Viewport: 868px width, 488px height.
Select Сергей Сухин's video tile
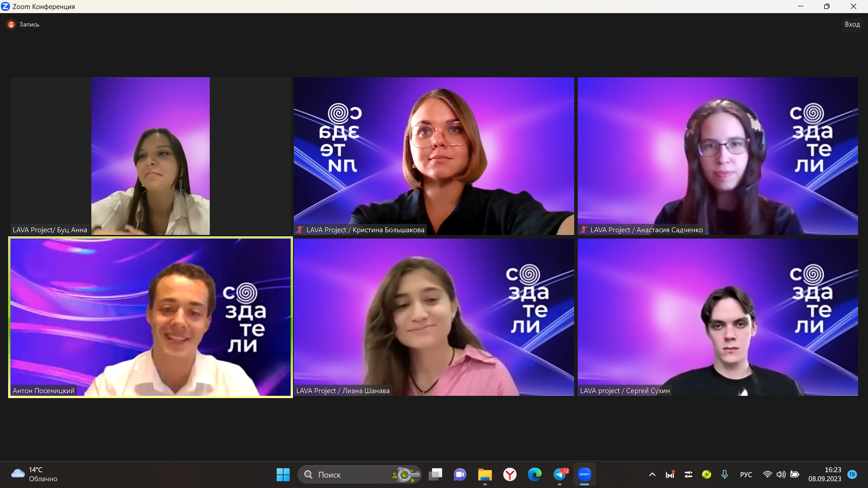[x=717, y=317]
